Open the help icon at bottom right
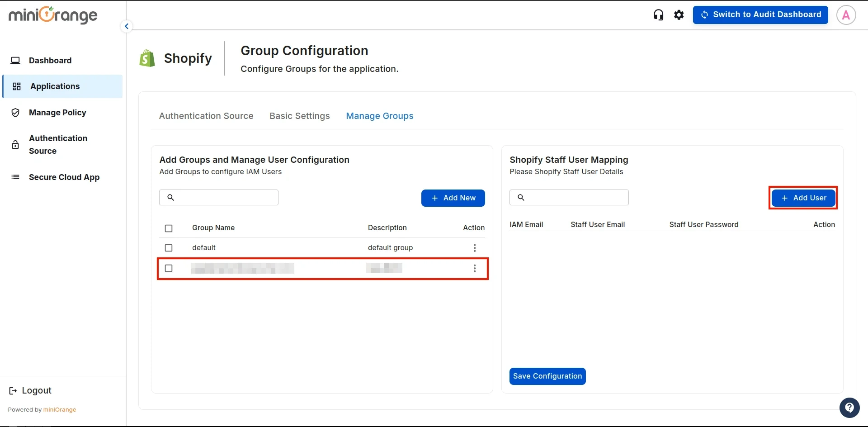Viewport: 868px width, 427px height. click(x=849, y=408)
